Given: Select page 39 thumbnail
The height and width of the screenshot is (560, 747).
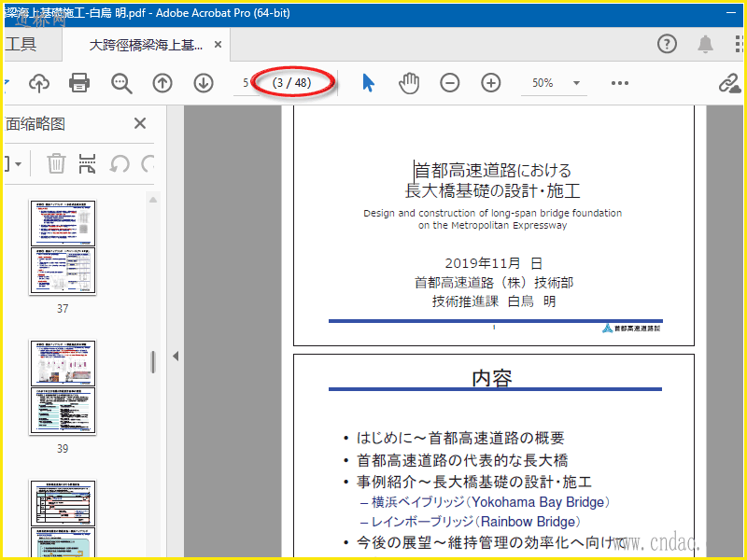Looking at the screenshot, I should [x=63, y=386].
